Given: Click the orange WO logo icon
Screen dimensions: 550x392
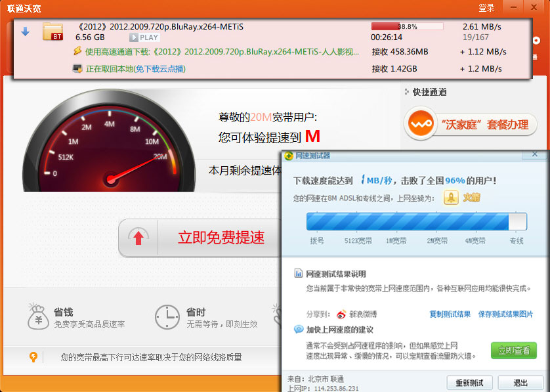Looking at the screenshot, I should (x=421, y=123).
